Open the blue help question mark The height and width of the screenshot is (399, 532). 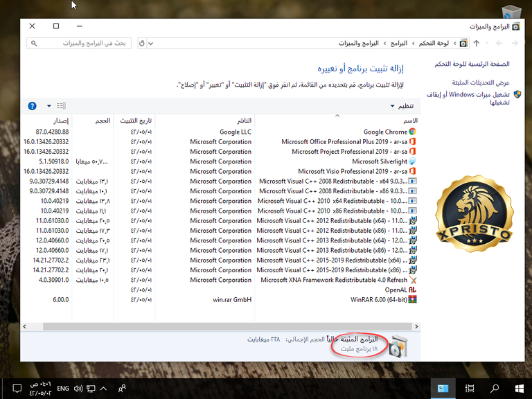[33, 106]
